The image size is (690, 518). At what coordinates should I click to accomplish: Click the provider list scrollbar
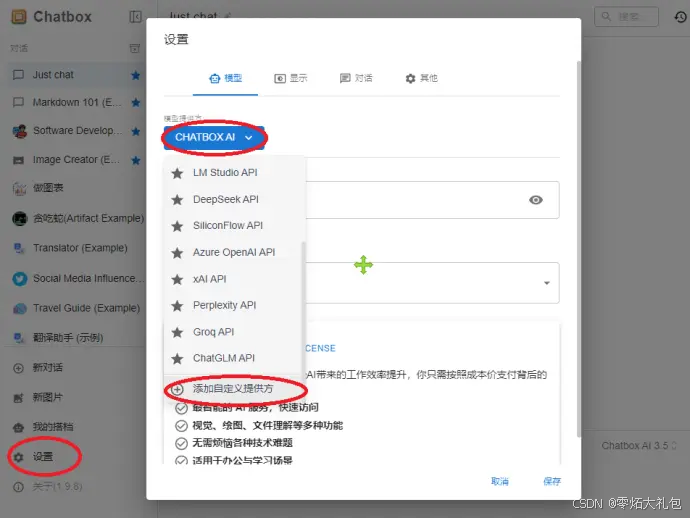pyautogui.click(x=303, y=308)
